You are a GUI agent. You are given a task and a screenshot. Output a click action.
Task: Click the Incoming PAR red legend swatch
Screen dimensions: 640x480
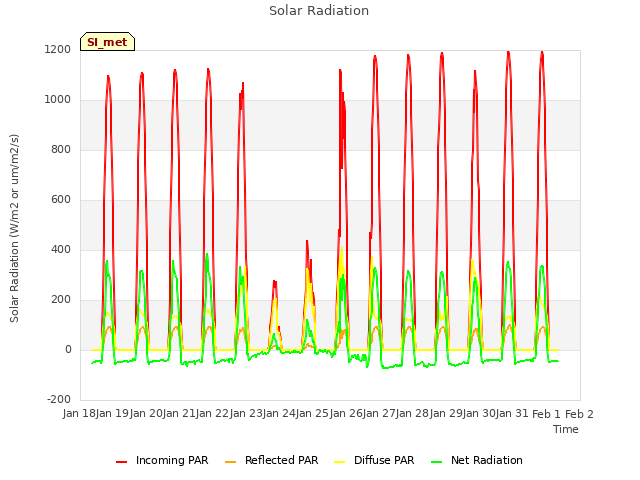click(x=121, y=462)
